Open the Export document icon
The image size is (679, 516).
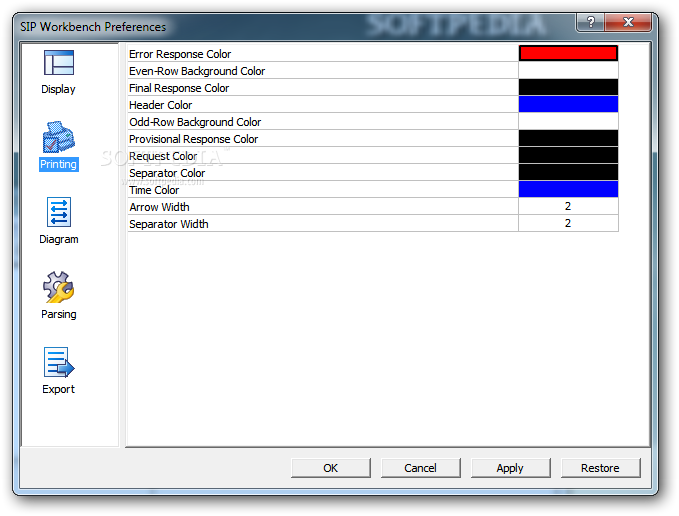59,362
